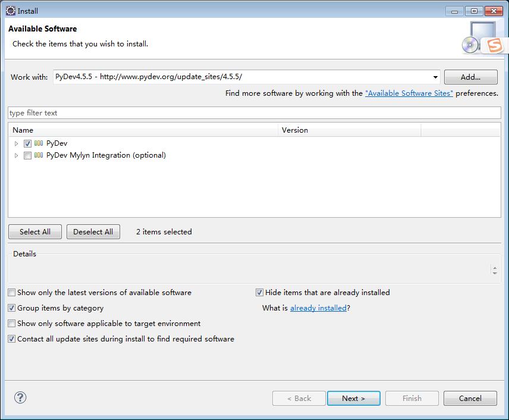
Task: Click the Deselect All button
Action: click(x=93, y=232)
